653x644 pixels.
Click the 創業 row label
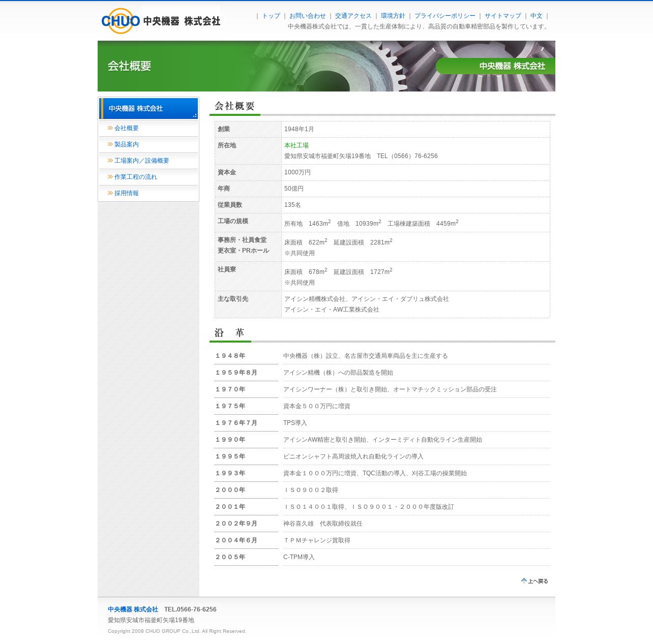pos(224,129)
